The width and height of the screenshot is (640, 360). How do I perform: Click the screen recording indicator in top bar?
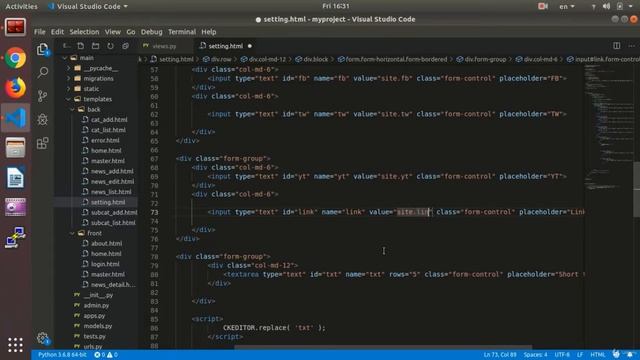tap(542, 6)
